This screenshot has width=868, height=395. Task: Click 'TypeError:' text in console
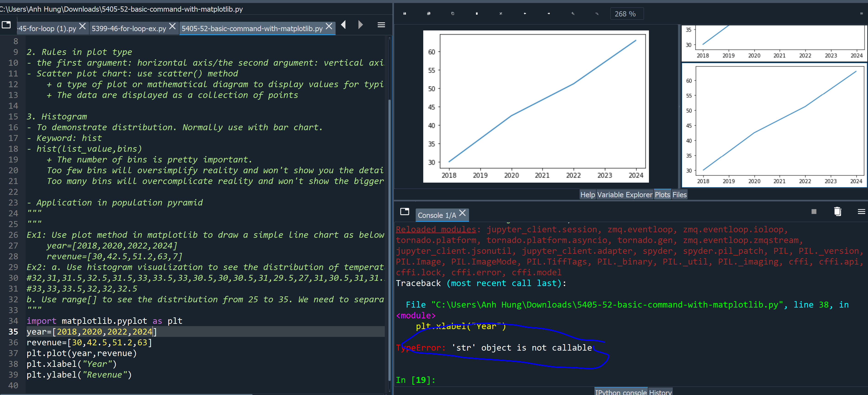420,348
